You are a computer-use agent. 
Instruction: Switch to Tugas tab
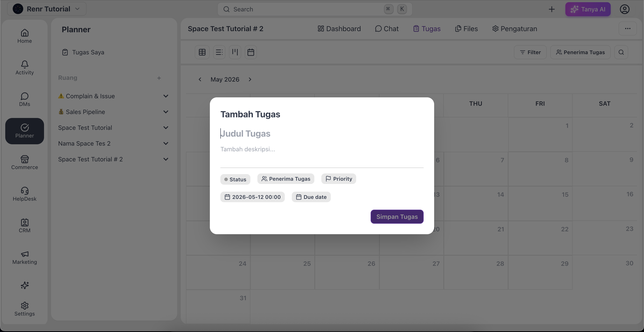click(x=427, y=29)
